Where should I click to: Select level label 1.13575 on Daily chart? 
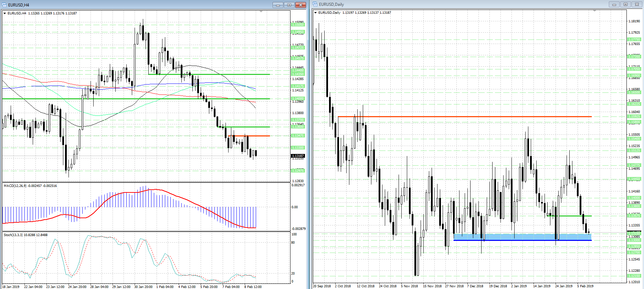[x=634, y=216]
